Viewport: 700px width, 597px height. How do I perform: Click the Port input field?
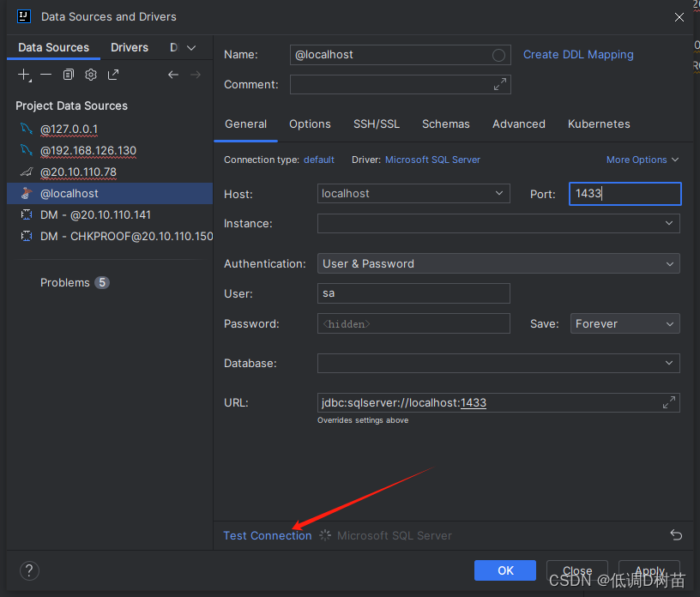[625, 193]
